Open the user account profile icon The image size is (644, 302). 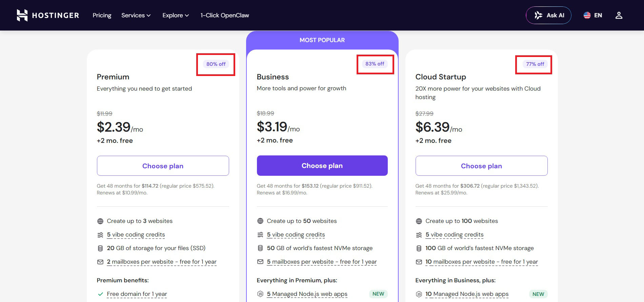coord(619,15)
